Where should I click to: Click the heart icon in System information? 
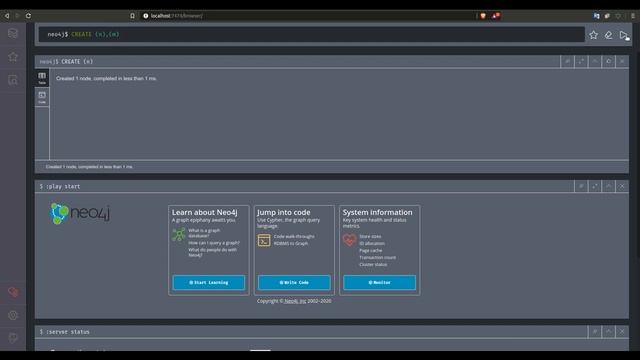[x=349, y=240]
